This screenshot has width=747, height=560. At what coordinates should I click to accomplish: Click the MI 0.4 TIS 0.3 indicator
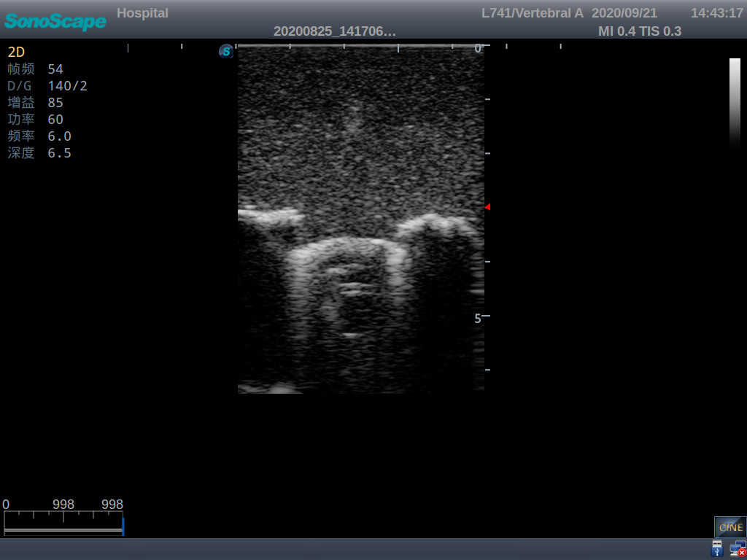(x=639, y=31)
